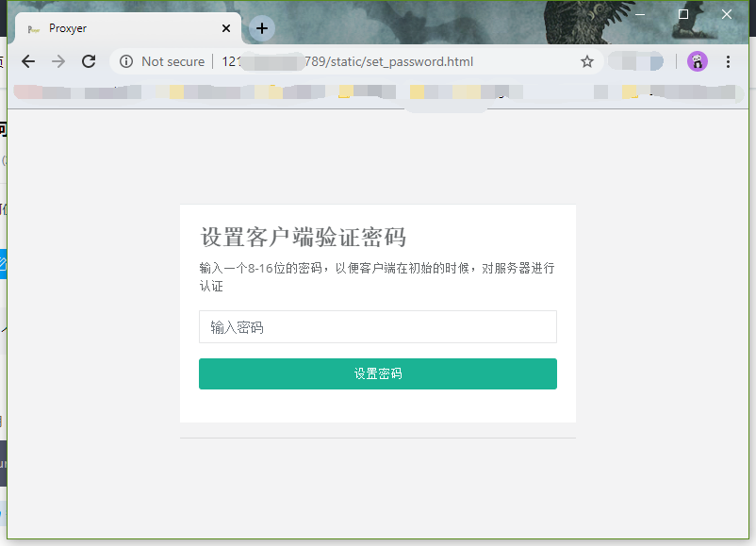Focus the 输入密码 password field
756x546 pixels.
377,327
